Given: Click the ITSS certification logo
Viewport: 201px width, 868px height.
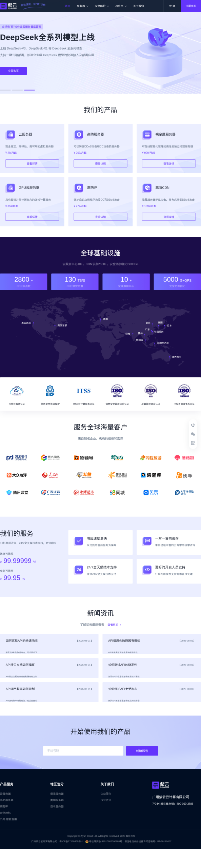Looking at the screenshot, I should (84, 391).
